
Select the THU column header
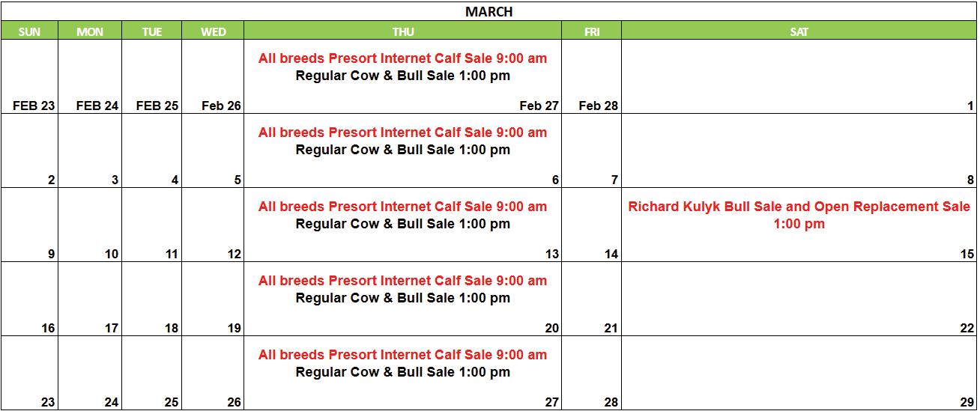pyautogui.click(x=402, y=31)
